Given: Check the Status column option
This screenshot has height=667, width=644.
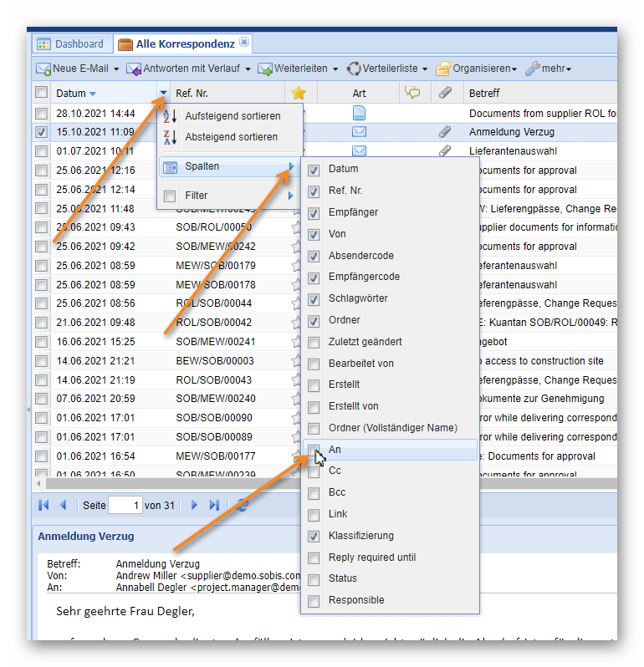Looking at the screenshot, I should tap(314, 578).
